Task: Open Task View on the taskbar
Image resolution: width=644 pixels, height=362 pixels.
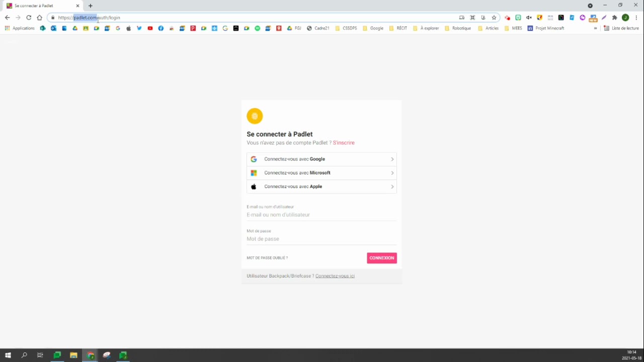Action: (x=40, y=355)
